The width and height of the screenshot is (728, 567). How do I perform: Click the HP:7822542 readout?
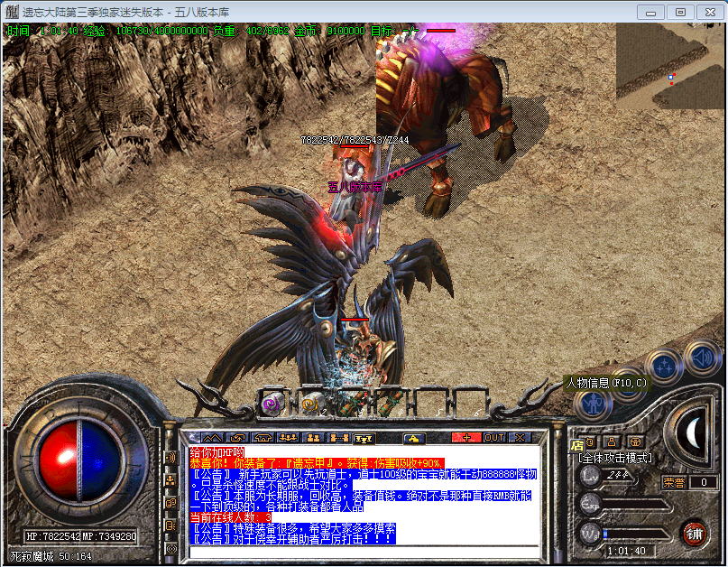click(53, 536)
